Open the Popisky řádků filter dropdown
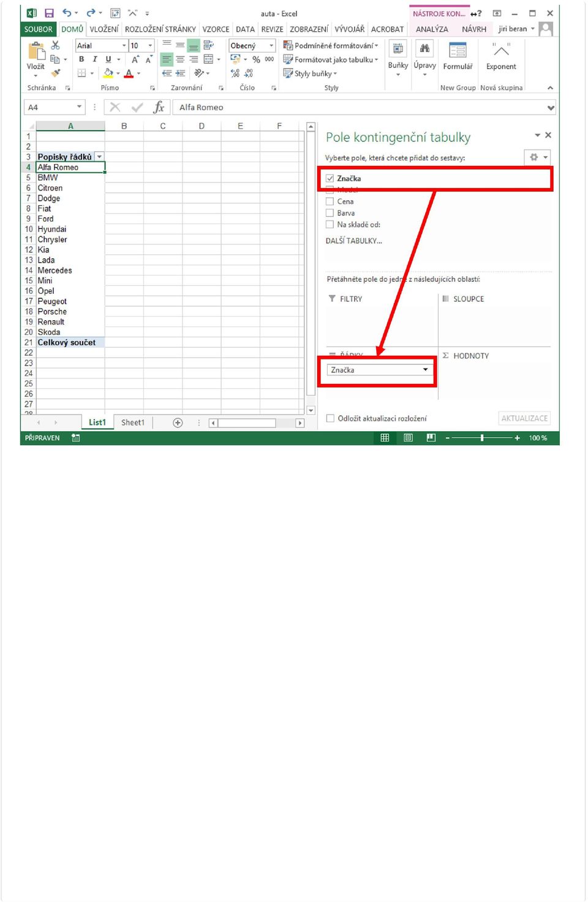Viewport: 588px width, 902px height. coord(99,157)
